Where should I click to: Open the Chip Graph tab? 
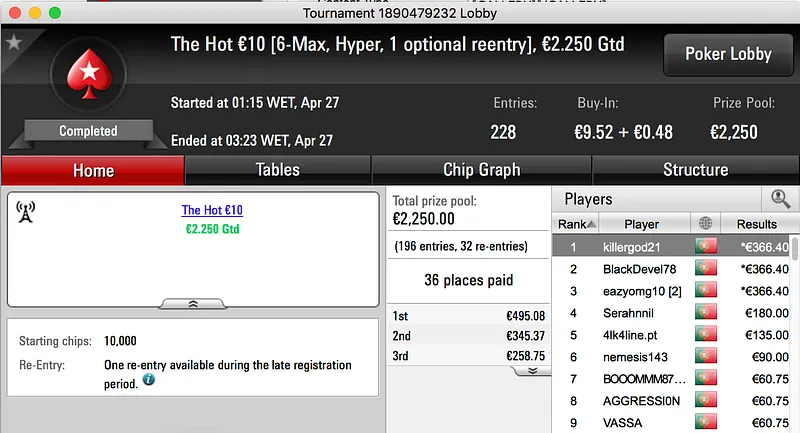click(x=481, y=170)
